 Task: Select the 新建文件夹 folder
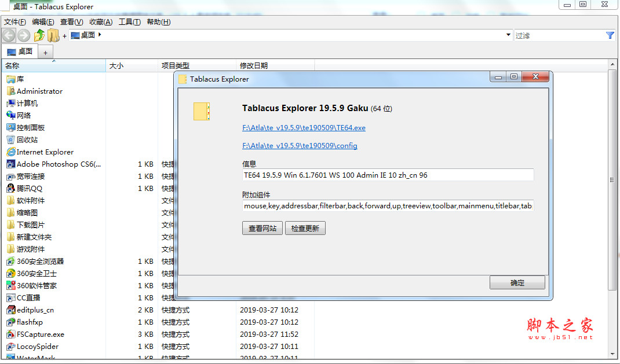[x=29, y=237]
